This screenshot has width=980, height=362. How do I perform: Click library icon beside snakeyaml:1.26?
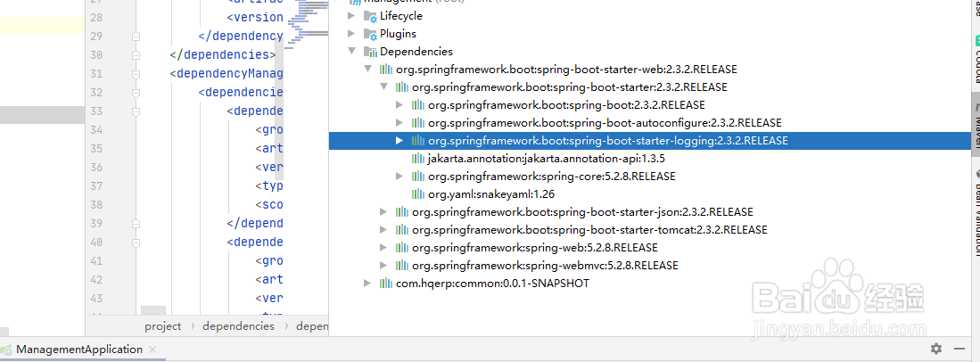pyautogui.click(x=418, y=193)
